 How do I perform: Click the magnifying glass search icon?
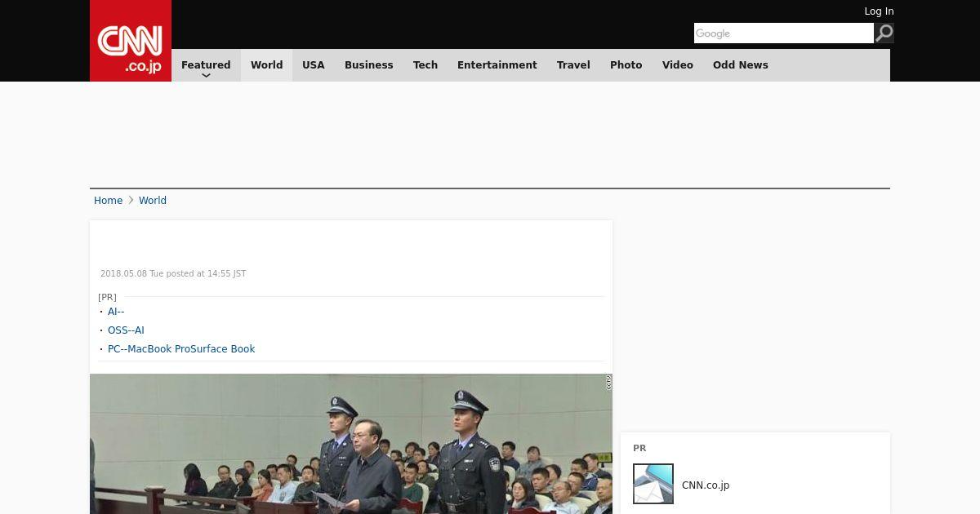[x=884, y=33]
